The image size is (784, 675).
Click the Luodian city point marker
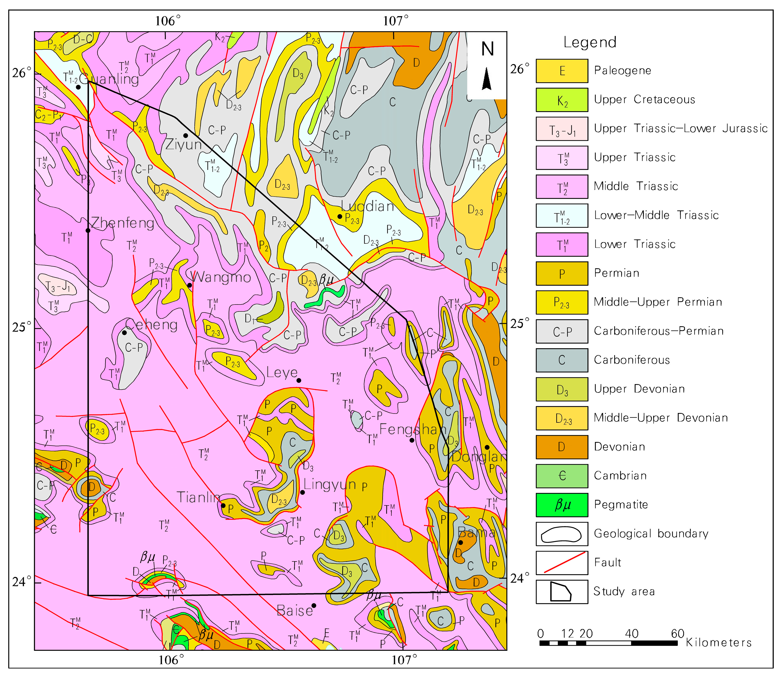click(x=340, y=216)
